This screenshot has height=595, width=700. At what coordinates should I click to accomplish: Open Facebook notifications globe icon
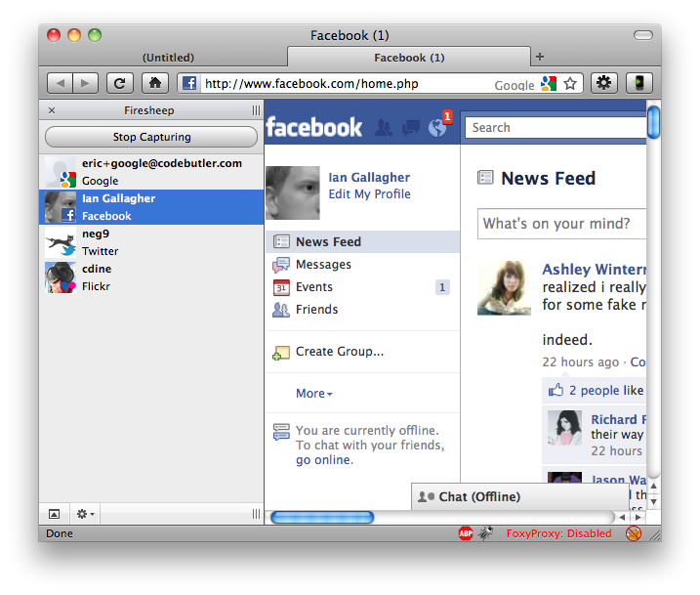437,128
